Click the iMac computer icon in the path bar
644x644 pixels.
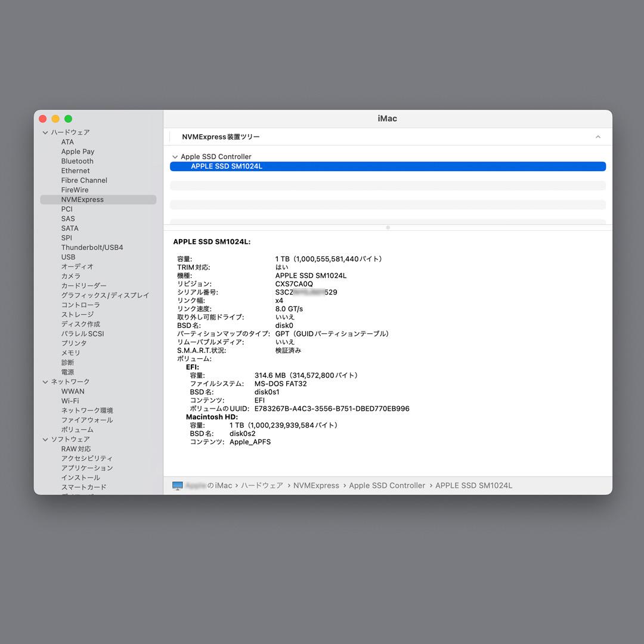click(x=178, y=485)
